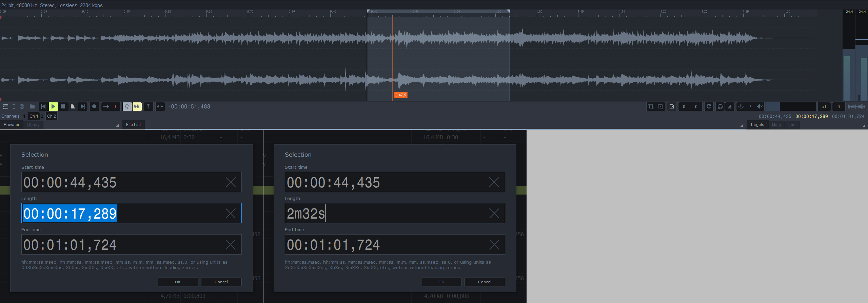Screen dimensions: 868x303
Task: Skip to the previous file
Action: [x=43, y=106]
